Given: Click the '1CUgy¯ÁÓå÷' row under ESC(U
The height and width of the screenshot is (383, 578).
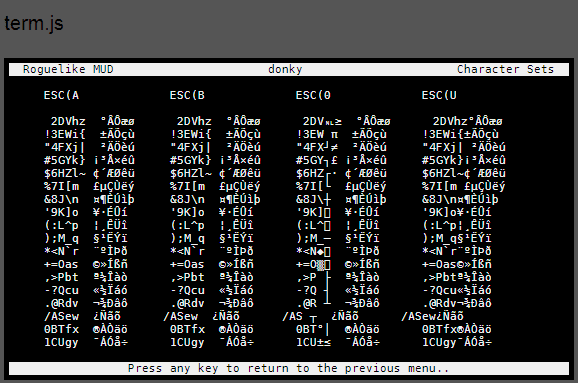Looking at the screenshot, I should pyautogui.click(x=457, y=342).
